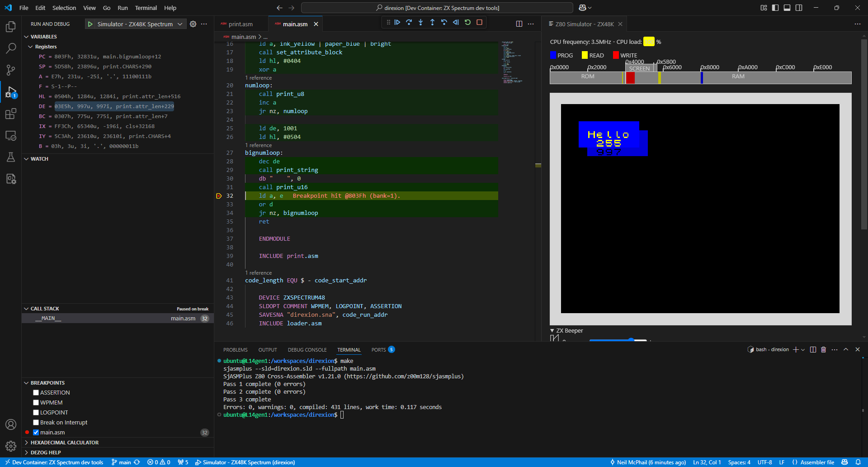
Task: Reverse continue in the debug toolbar
Action: tap(456, 22)
